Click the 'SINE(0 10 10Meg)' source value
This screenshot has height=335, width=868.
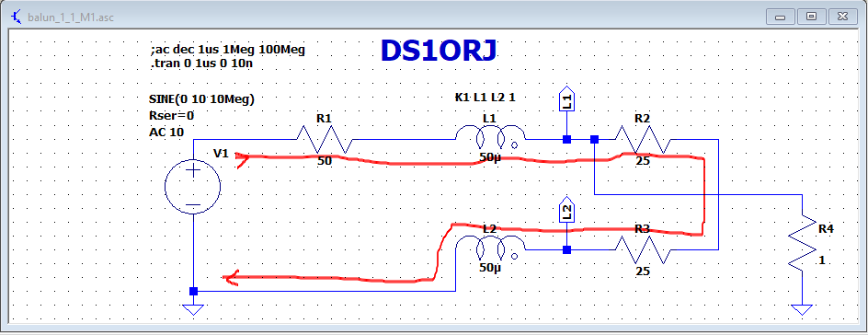[x=201, y=100]
